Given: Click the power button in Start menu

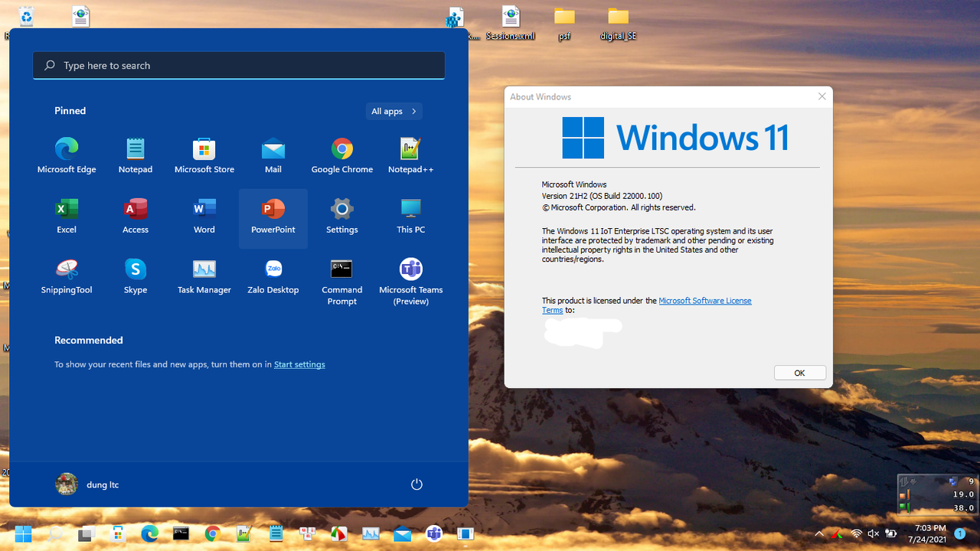Looking at the screenshot, I should tap(416, 484).
